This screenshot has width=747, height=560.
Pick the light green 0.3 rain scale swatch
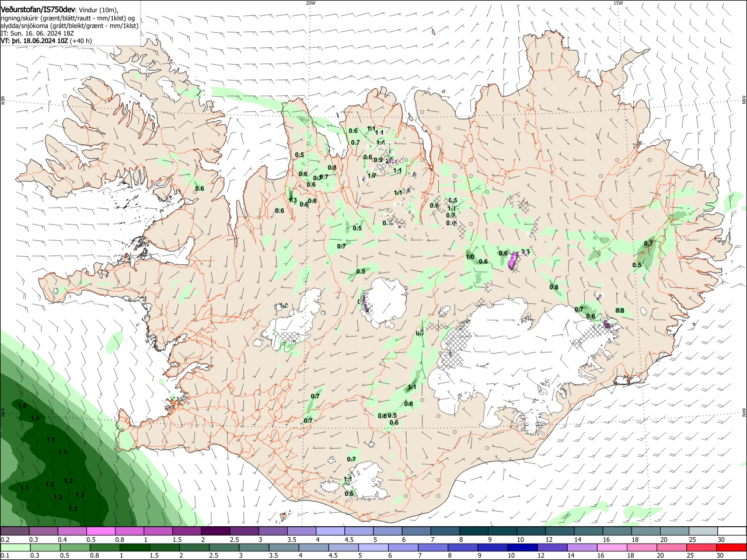pyautogui.click(x=45, y=547)
